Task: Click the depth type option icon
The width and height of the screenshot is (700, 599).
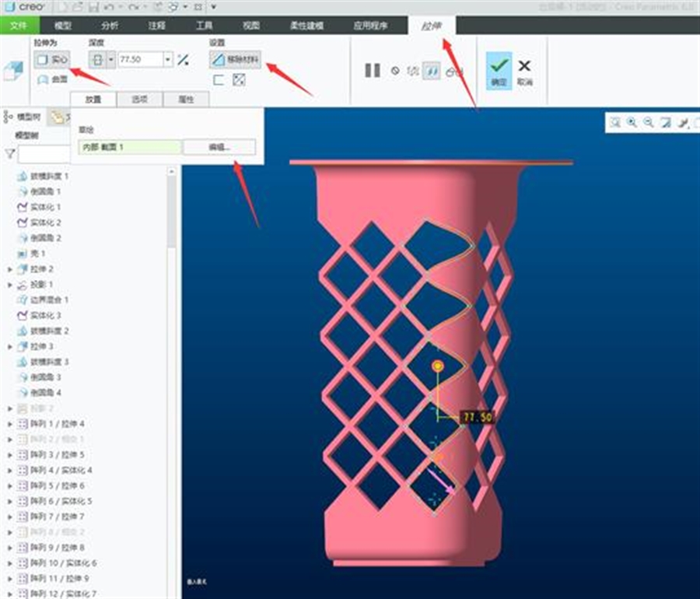Action: (97, 59)
